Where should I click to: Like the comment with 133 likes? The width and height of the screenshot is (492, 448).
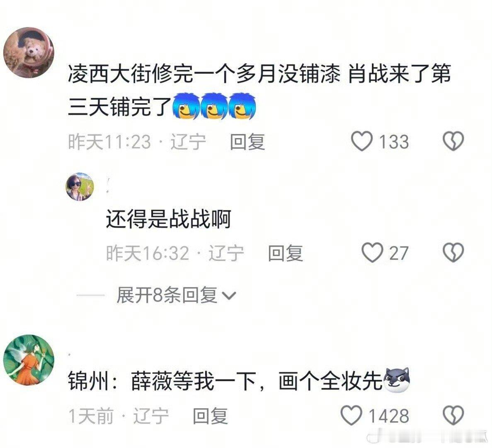[362, 141]
